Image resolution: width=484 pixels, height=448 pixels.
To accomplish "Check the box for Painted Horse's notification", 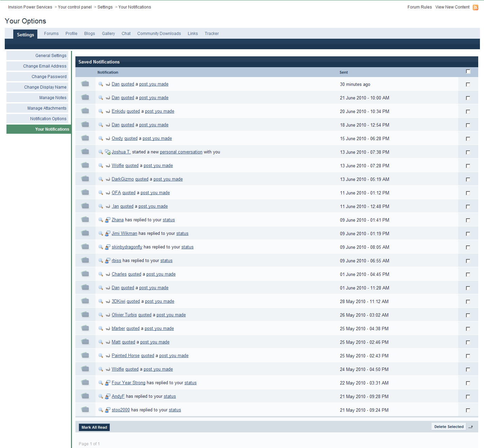I will 468,356.
